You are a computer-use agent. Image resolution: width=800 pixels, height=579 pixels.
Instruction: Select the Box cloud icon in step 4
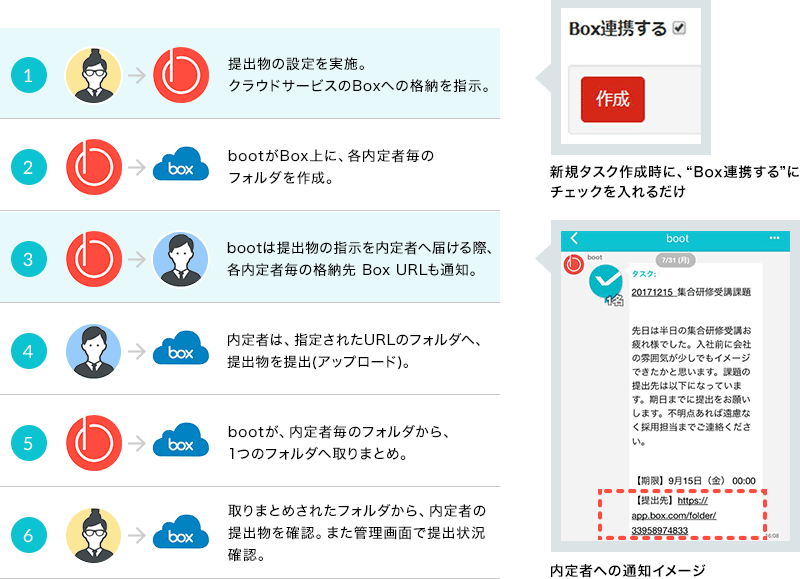tap(181, 350)
